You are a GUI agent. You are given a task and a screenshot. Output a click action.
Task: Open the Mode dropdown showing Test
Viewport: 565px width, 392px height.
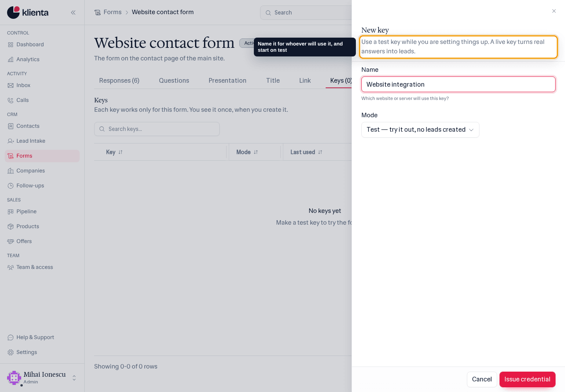pyautogui.click(x=420, y=130)
